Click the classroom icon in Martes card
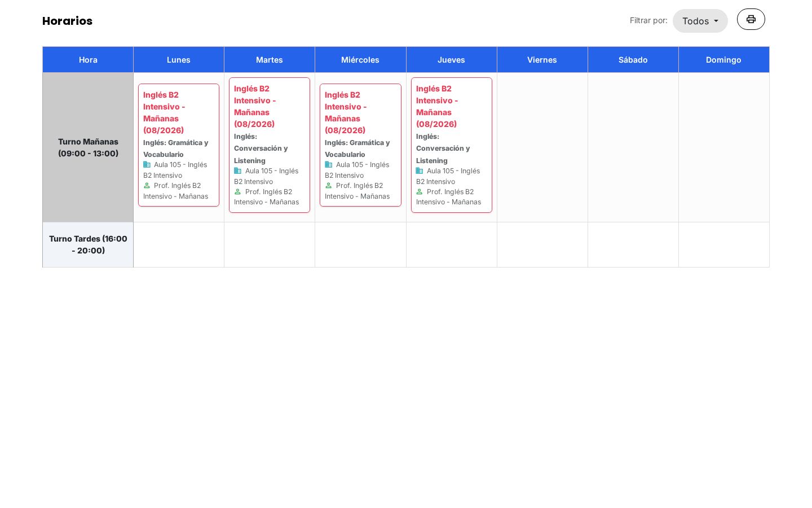This screenshot has width=812, height=508. coord(237,171)
